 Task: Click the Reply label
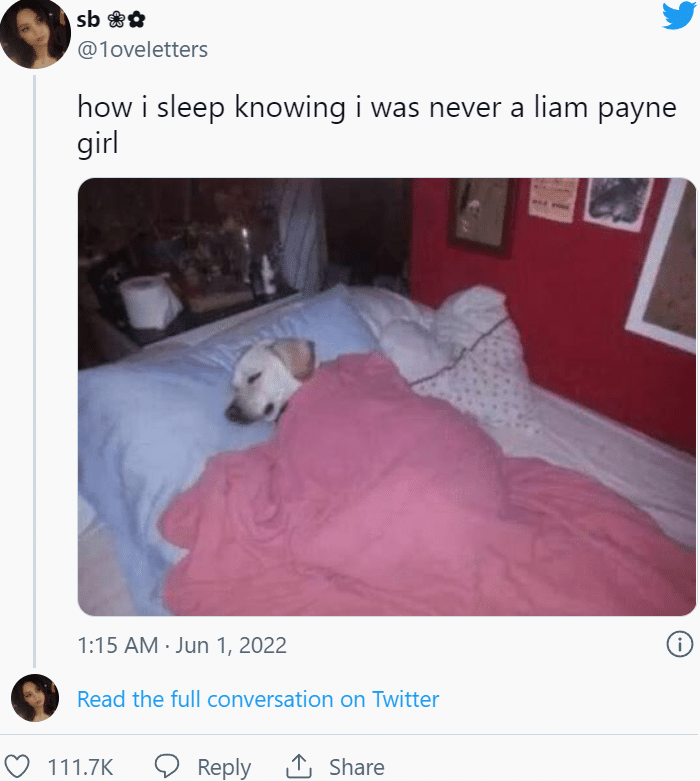pyautogui.click(x=224, y=768)
